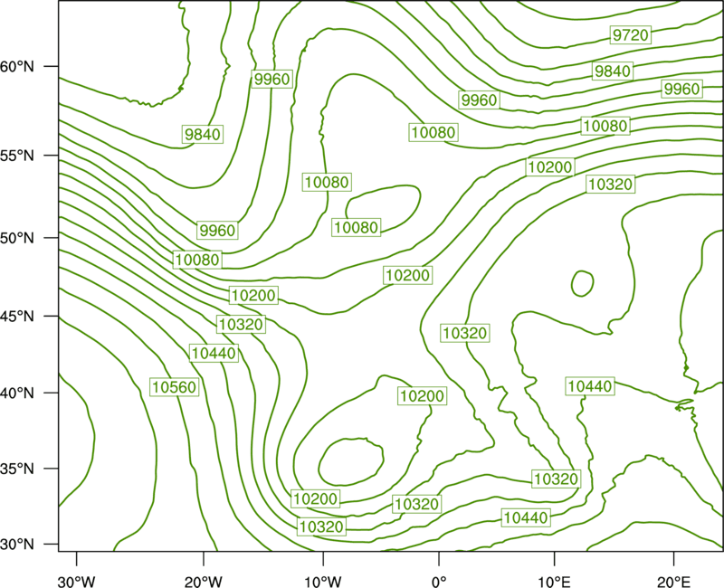Select the 10080 label on the small oval contour

356,227
